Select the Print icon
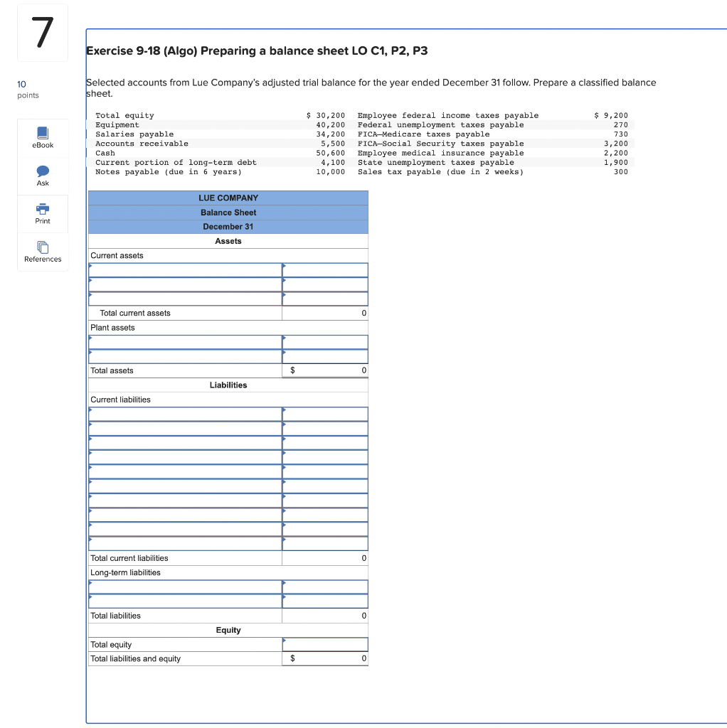This screenshot has height=728, width=727. click(43, 213)
